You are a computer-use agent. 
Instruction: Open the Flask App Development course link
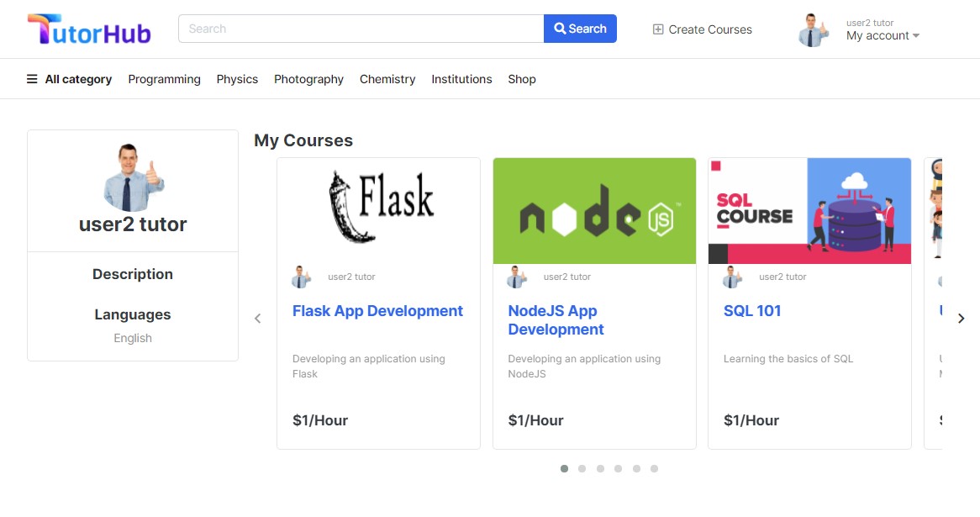coord(377,311)
